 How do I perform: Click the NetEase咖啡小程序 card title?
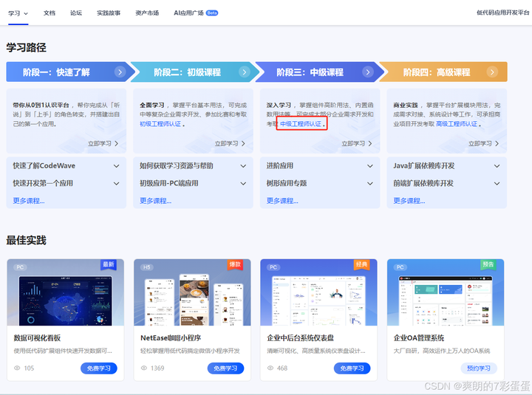[x=171, y=338]
